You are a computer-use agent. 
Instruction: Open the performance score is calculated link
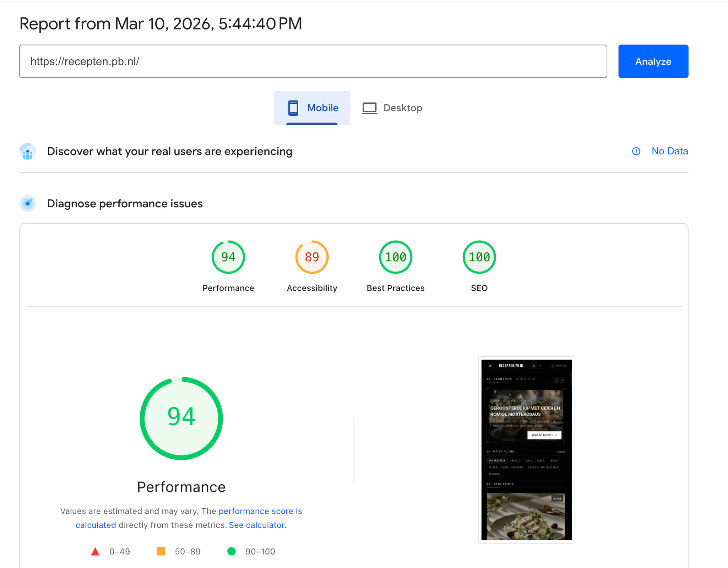click(260, 511)
